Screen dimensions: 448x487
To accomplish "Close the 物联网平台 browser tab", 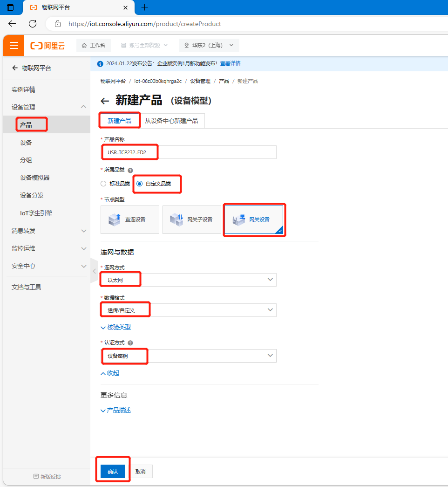I will pos(125,8).
